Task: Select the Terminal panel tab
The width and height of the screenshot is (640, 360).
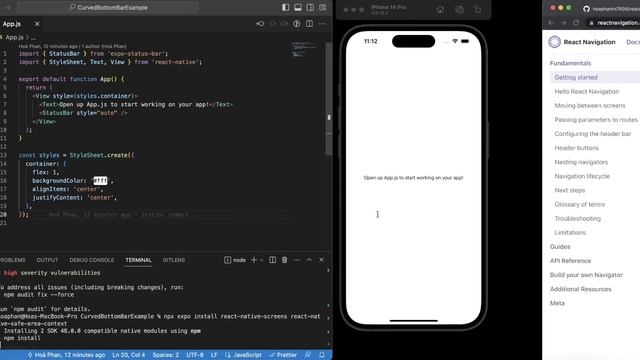Action: pyautogui.click(x=138, y=260)
